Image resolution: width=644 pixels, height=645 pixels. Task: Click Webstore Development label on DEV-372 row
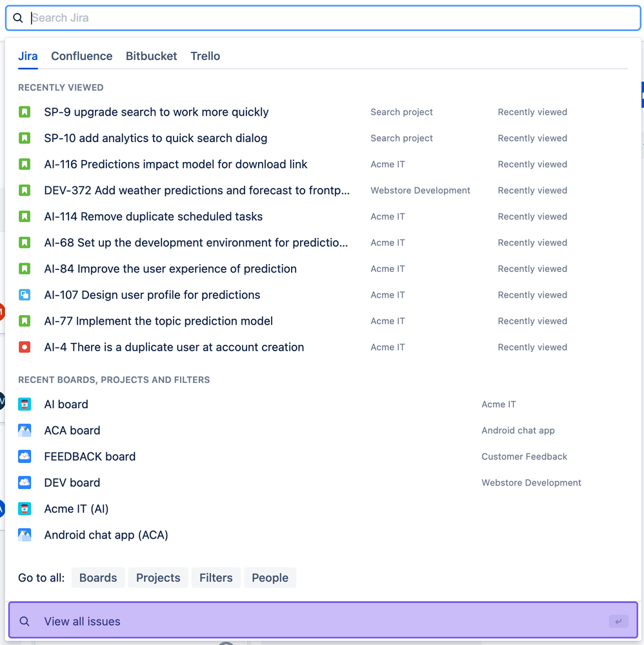pyautogui.click(x=420, y=190)
